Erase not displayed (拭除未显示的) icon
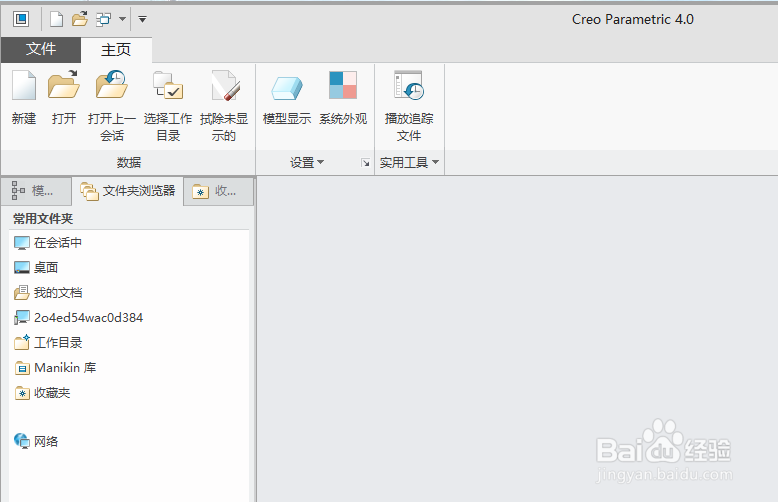This screenshot has width=778, height=502. pyautogui.click(x=225, y=85)
